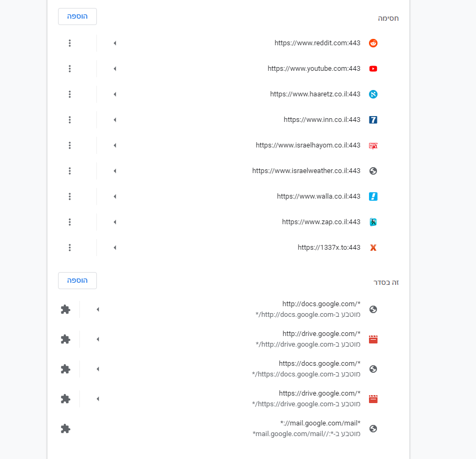Click the Reddit favicon in blocked list
Screen dimensions: 476x459
pos(373,43)
